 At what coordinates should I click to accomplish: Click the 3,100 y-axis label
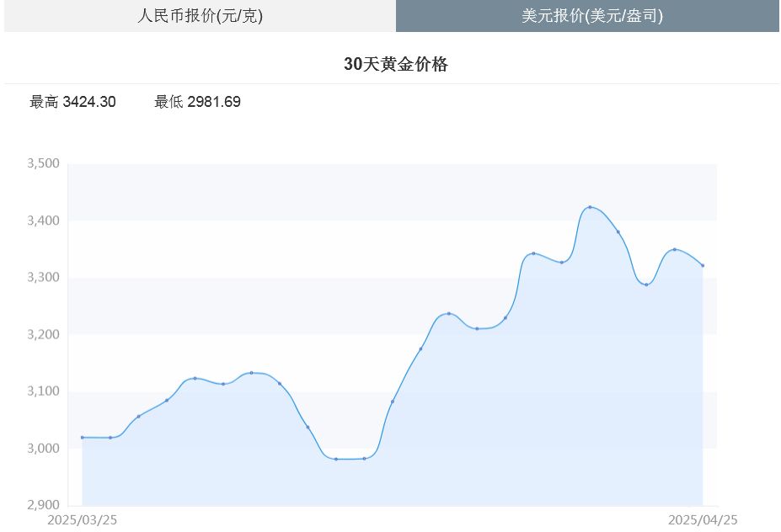click(x=43, y=391)
